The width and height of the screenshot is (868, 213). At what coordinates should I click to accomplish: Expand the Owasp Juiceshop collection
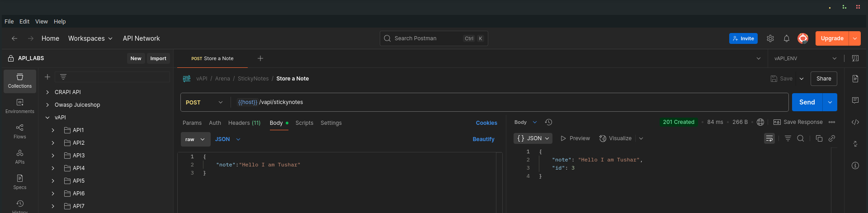point(47,105)
